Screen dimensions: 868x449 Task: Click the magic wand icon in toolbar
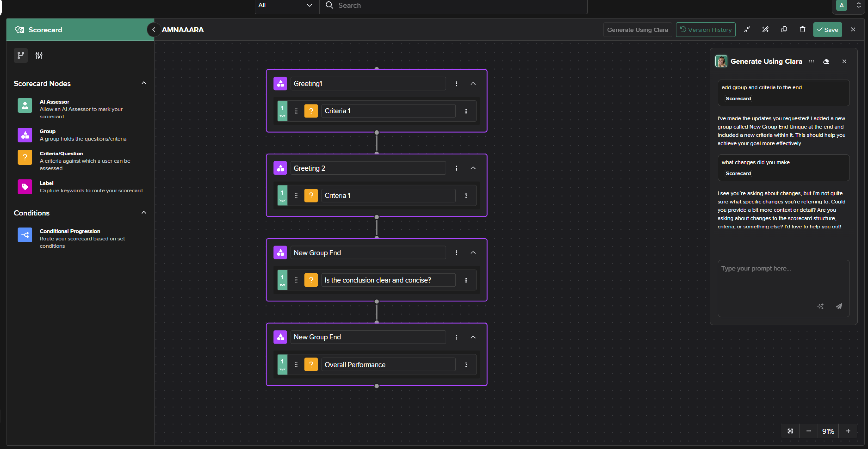[766, 30]
